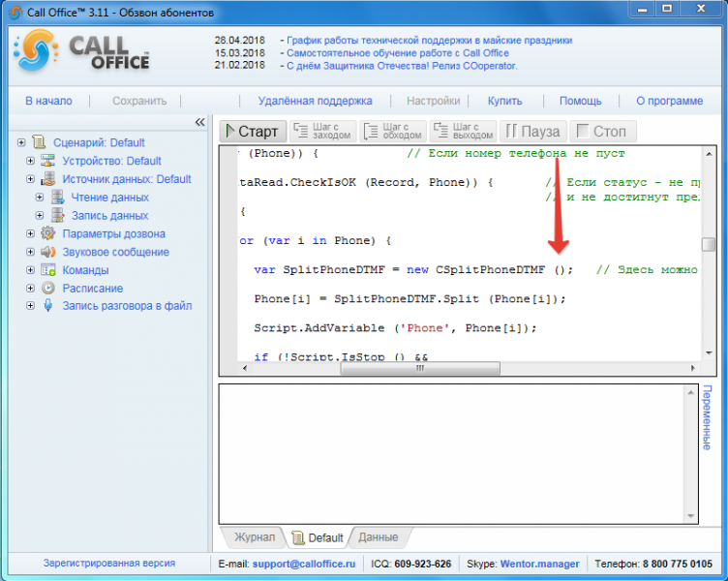Open the Помощь menu item
Viewport: 728px width, 581px height.
[x=580, y=101]
